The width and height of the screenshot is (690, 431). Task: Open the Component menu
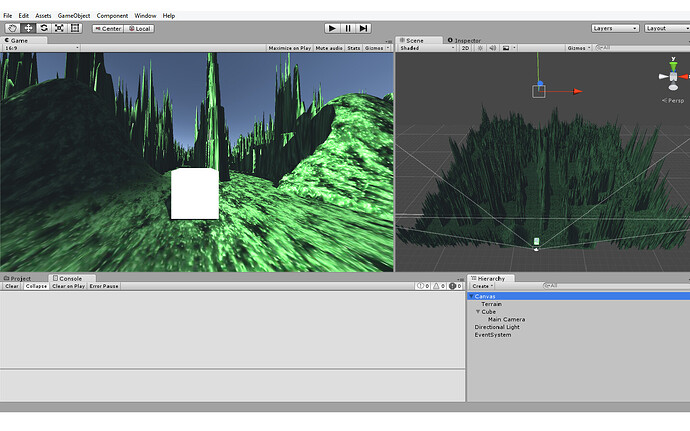click(x=112, y=15)
